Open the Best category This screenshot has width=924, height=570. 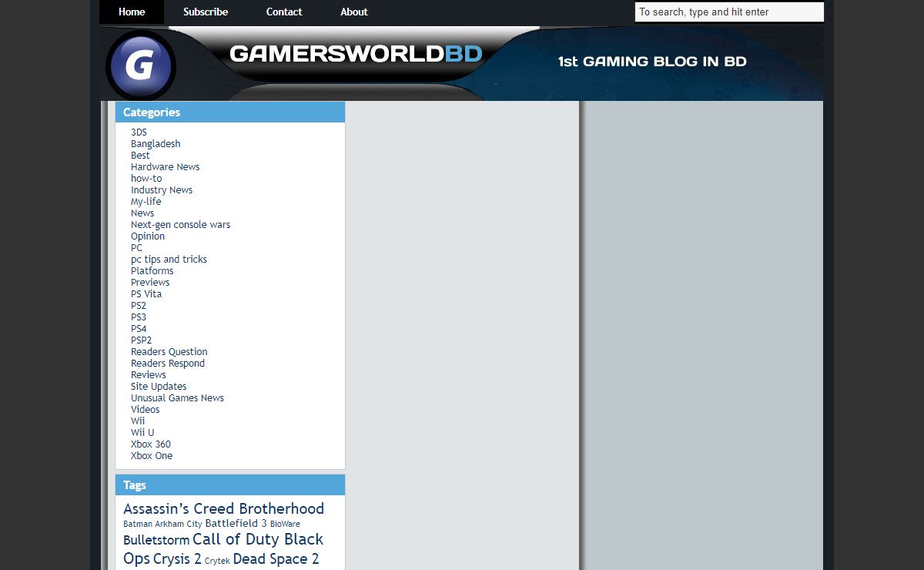(140, 156)
